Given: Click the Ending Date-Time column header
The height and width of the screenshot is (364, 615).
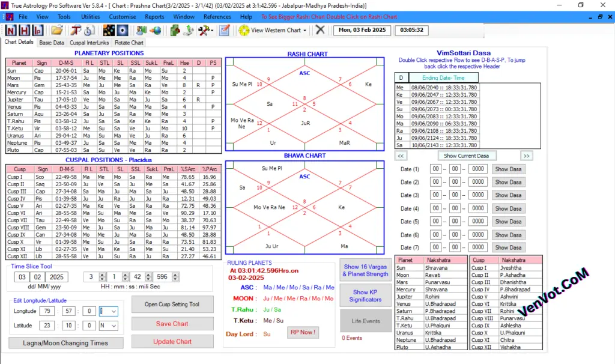Looking at the screenshot, I should [443, 77].
